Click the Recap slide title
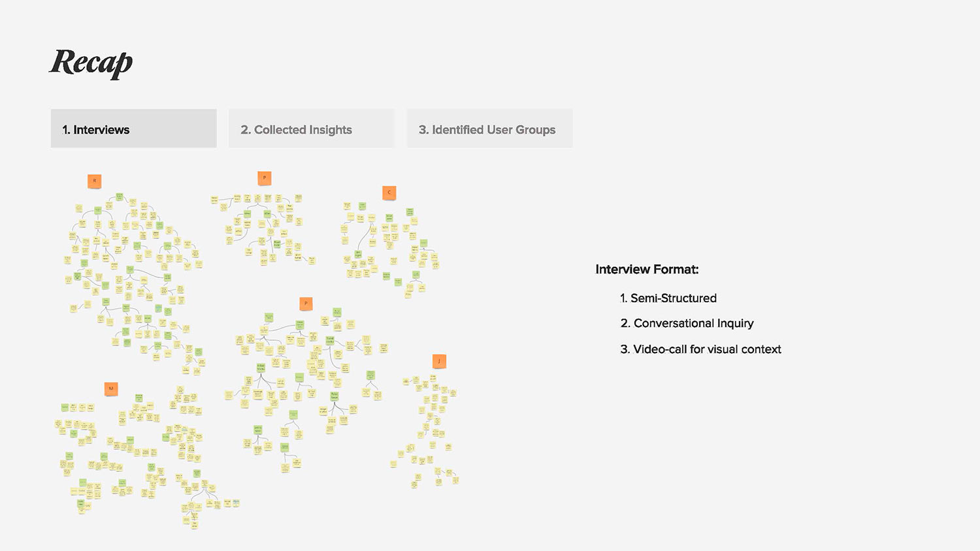 pos(91,63)
